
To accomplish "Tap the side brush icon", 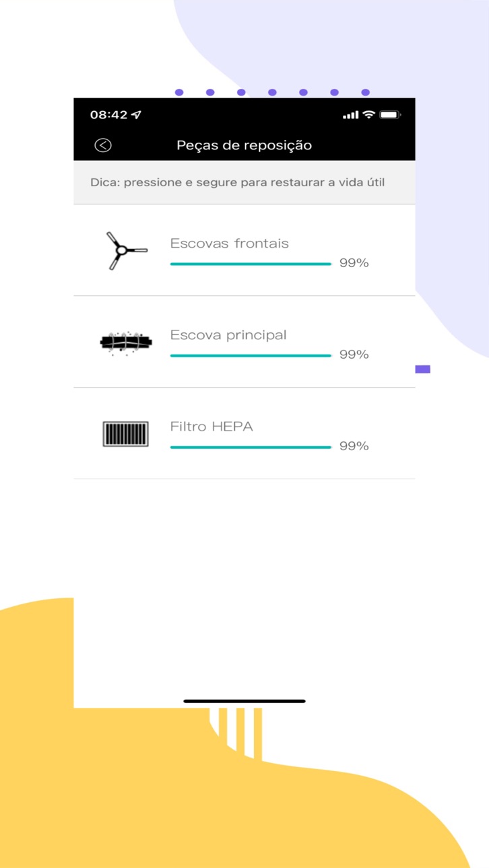I will (126, 250).
